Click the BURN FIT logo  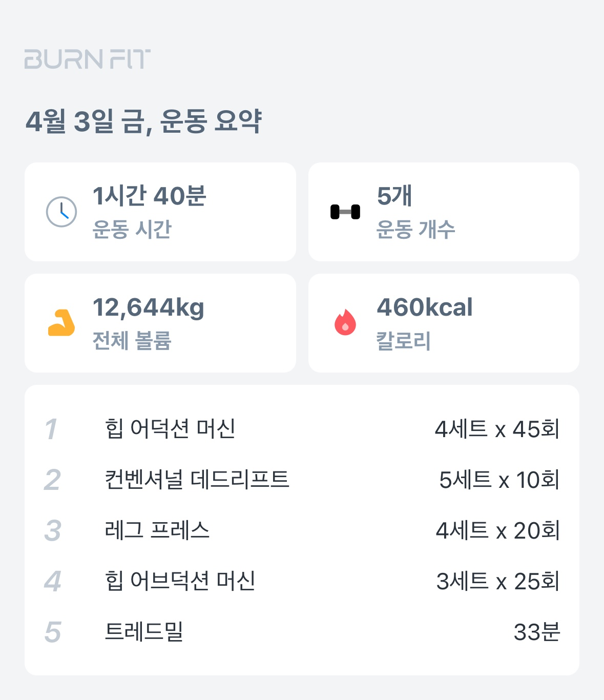[87, 59]
